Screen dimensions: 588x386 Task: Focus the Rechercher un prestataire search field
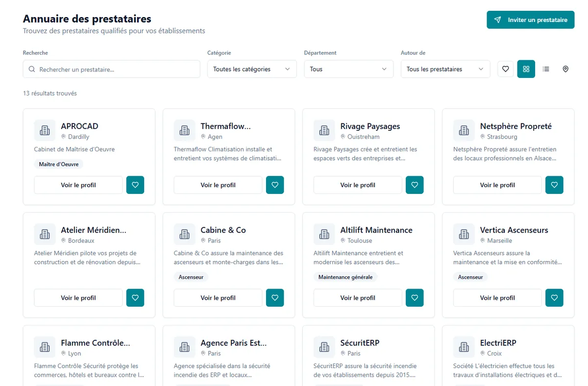pyautogui.click(x=111, y=69)
